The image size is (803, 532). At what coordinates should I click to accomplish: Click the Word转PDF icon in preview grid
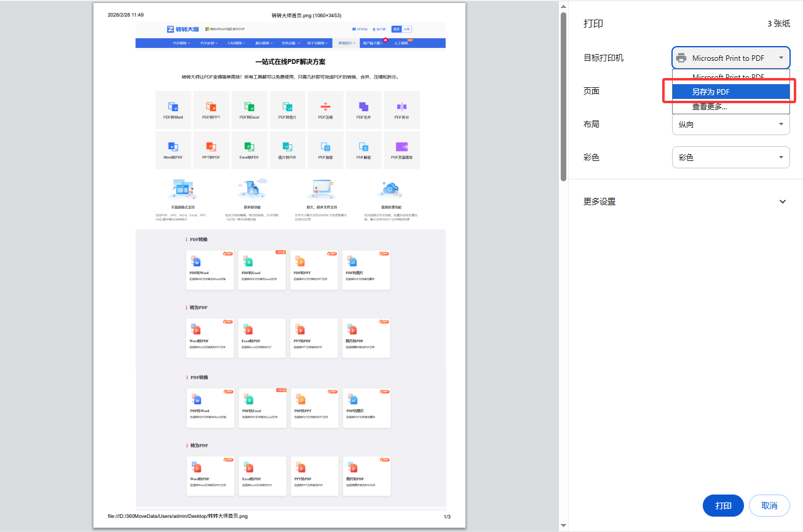tap(173, 147)
